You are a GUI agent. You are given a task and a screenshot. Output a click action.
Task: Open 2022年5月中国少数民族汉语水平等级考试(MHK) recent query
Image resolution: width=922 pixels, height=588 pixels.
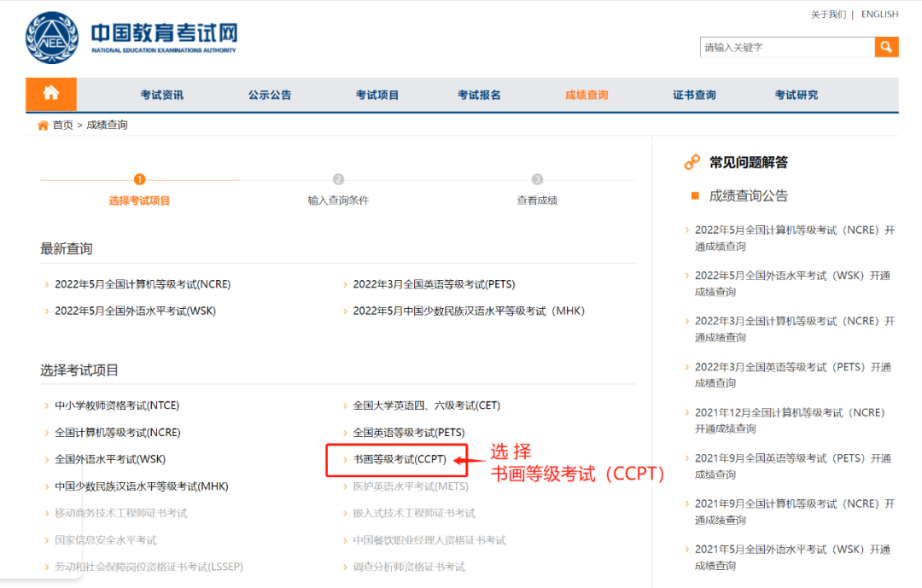[469, 311]
